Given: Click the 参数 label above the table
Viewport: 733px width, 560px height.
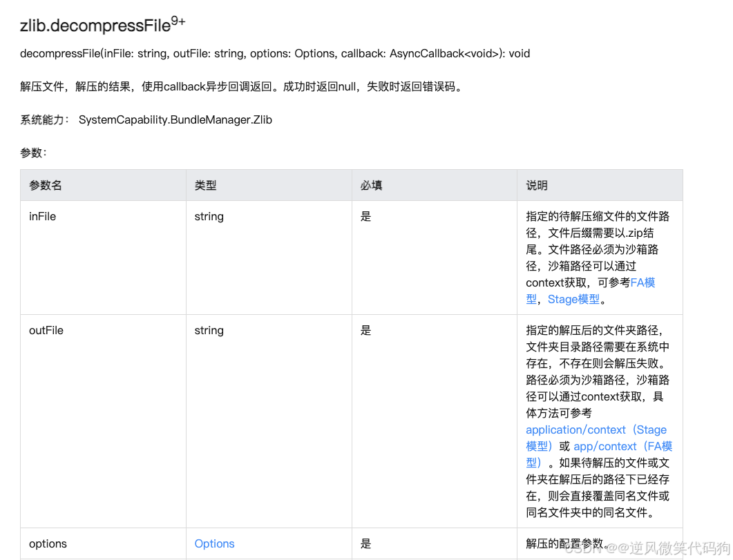Looking at the screenshot, I should [33, 153].
